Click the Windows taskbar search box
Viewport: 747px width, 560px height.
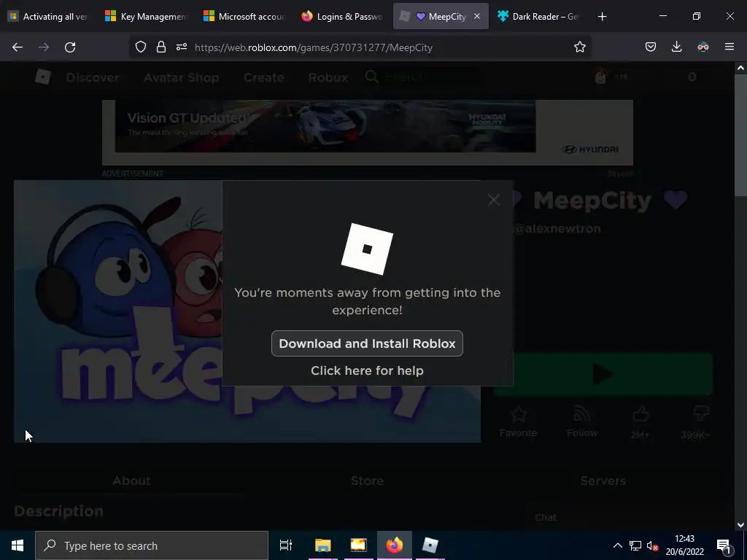(152, 545)
